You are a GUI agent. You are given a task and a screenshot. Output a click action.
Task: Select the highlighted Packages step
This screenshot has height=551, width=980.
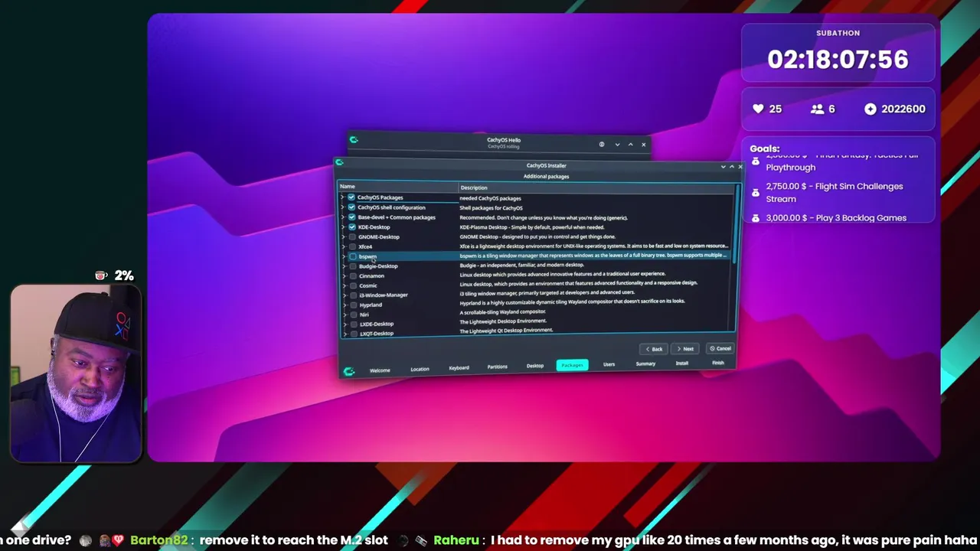[572, 365]
